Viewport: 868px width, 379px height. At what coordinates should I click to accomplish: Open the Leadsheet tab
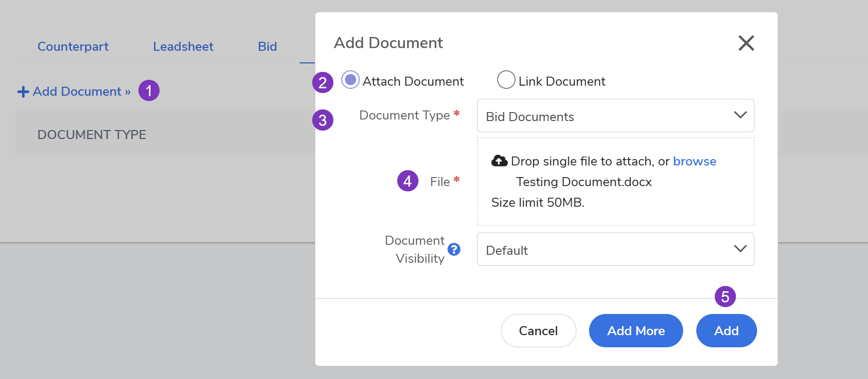pyautogui.click(x=183, y=47)
